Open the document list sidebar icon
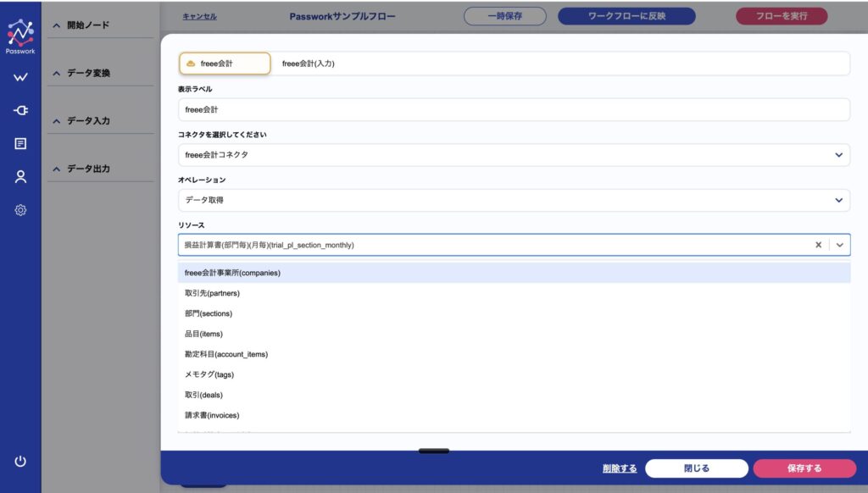Screen dimensions: 868x493 point(20,143)
